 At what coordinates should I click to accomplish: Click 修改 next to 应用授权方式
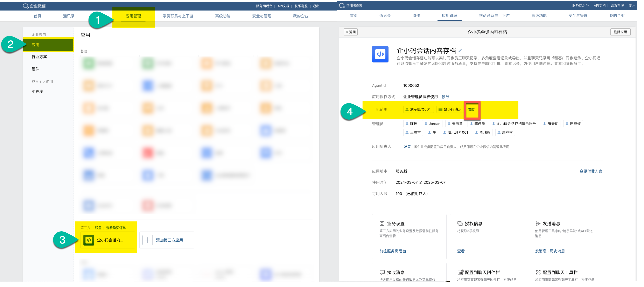pos(445,97)
